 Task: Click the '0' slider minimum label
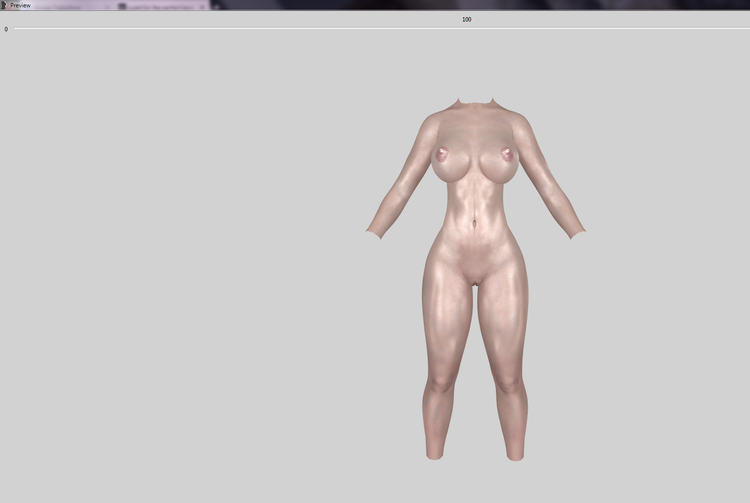tap(6, 29)
